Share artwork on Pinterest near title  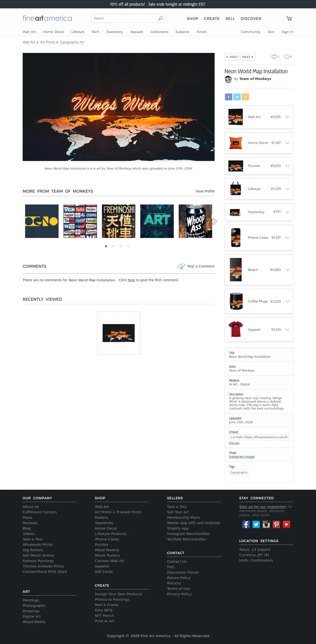click(x=245, y=97)
